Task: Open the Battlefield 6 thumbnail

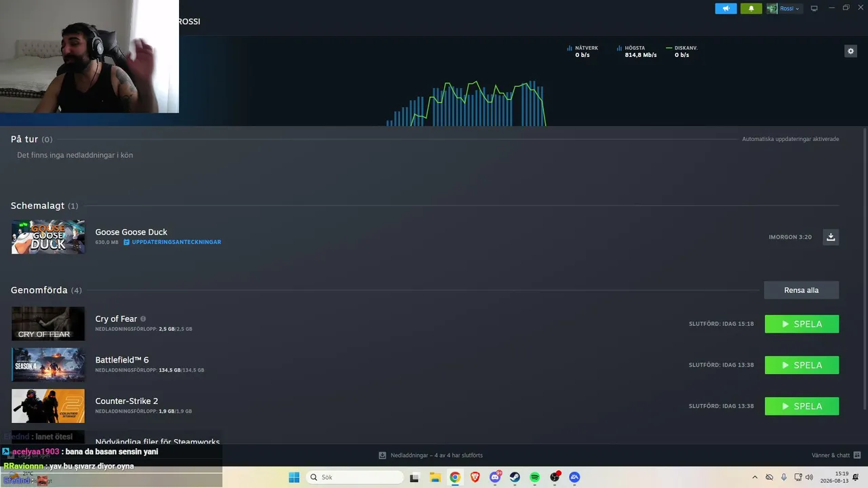Action: point(48,365)
